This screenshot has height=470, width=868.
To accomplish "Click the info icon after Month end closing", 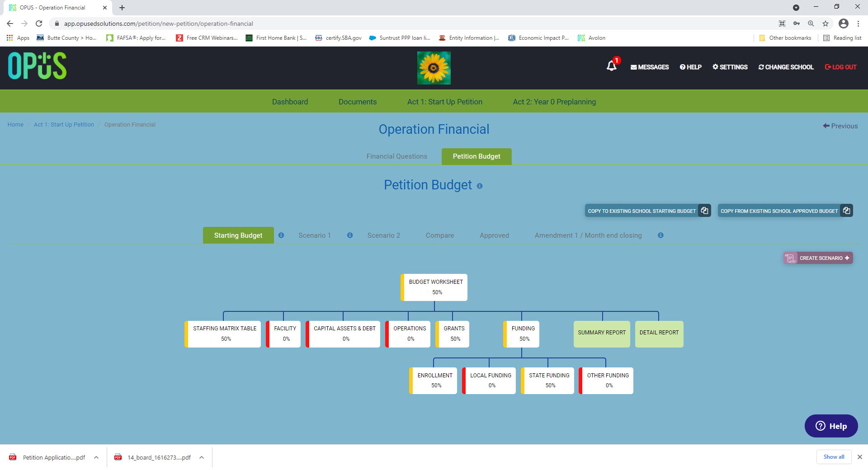I will pyautogui.click(x=660, y=235).
